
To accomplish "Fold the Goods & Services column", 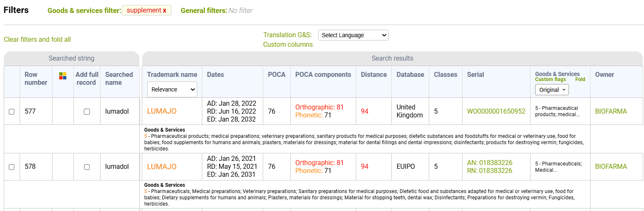I will click(x=580, y=79).
